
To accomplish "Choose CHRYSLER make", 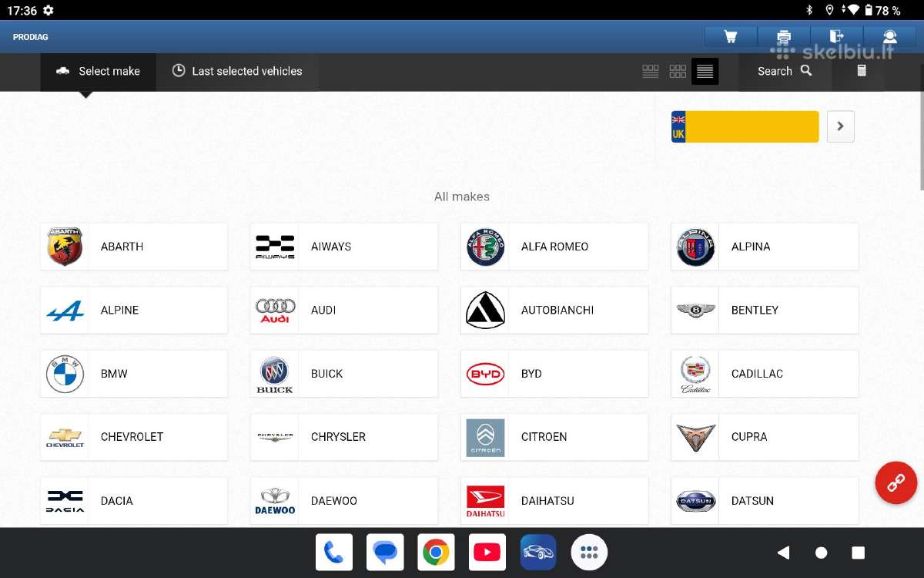I will click(344, 437).
